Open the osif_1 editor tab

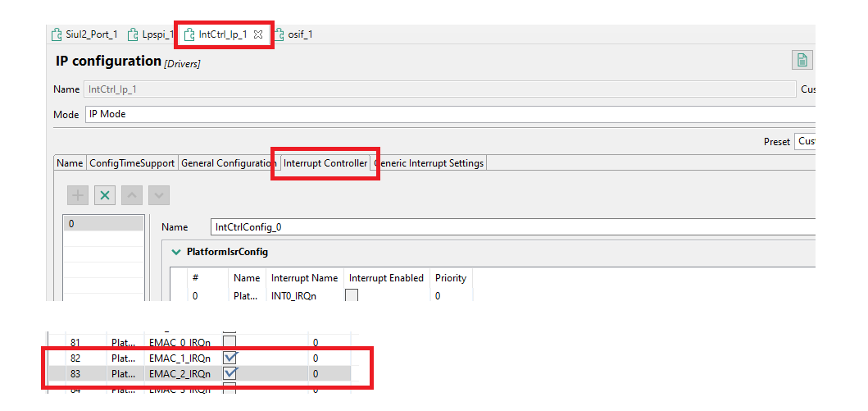click(x=294, y=34)
